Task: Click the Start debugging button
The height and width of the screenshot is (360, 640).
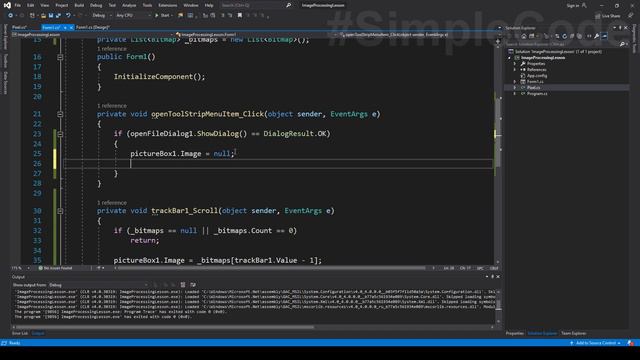Action: click(x=162, y=16)
